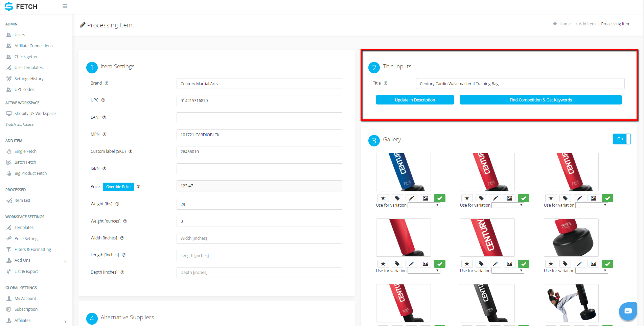Click pencil icon under third gallery image
The image size is (644, 326).
click(579, 198)
